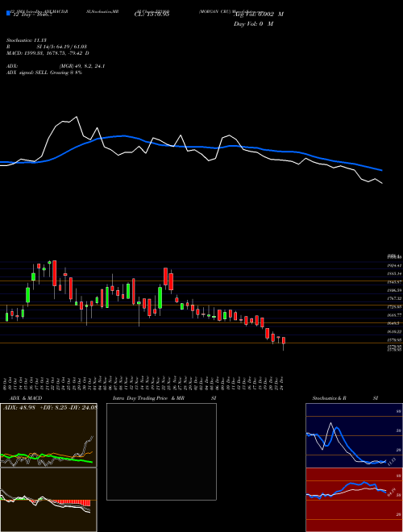403x532 pixels.
Task: Click the last red candlestick of the price chart
Action: coord(284,341)
